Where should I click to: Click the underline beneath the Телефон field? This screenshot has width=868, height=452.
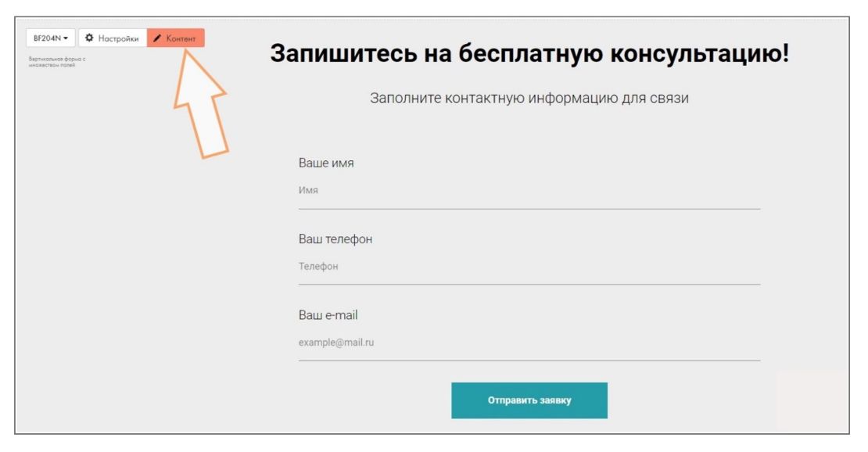pyautogui.click(x=529, y=285)
